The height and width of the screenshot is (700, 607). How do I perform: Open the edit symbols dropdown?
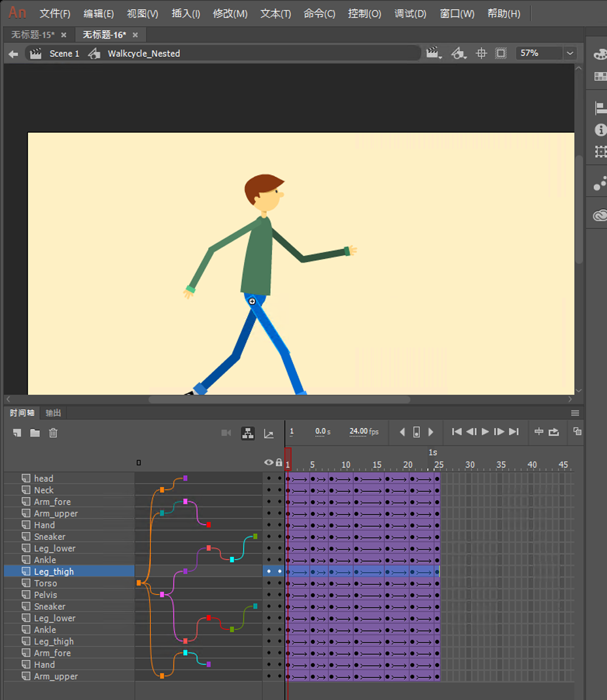[x=459, y=54]
